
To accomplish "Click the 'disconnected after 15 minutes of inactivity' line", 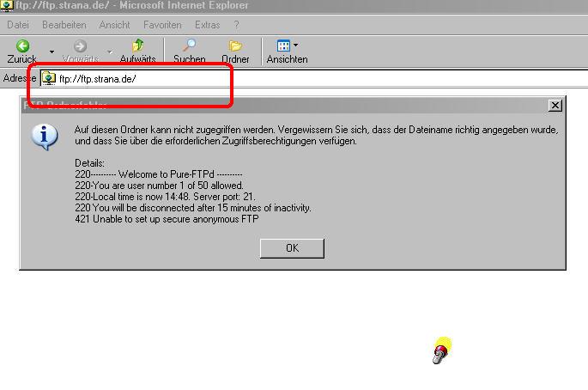I will [x=193, y=208].
